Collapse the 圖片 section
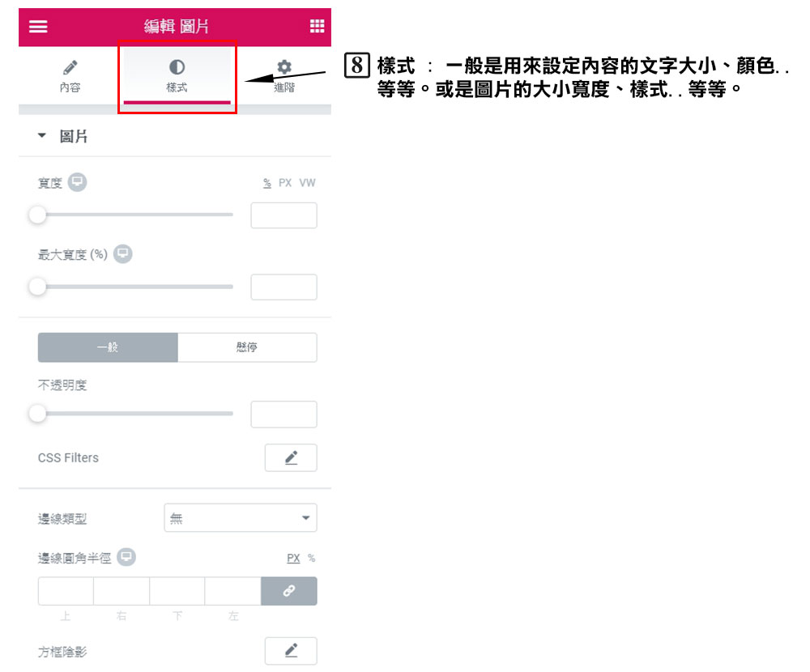The width and height of the screenshot is (810, 672). tap(42, 136)
